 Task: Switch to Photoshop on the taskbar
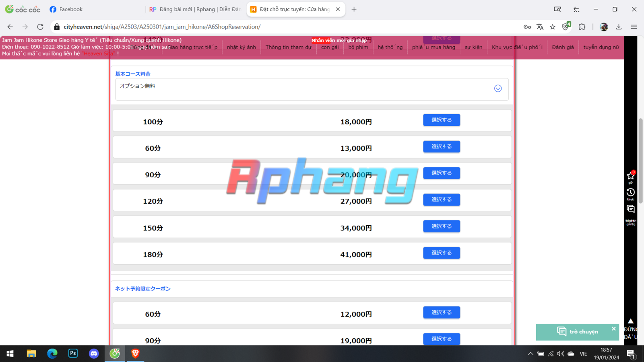point(73,354)
